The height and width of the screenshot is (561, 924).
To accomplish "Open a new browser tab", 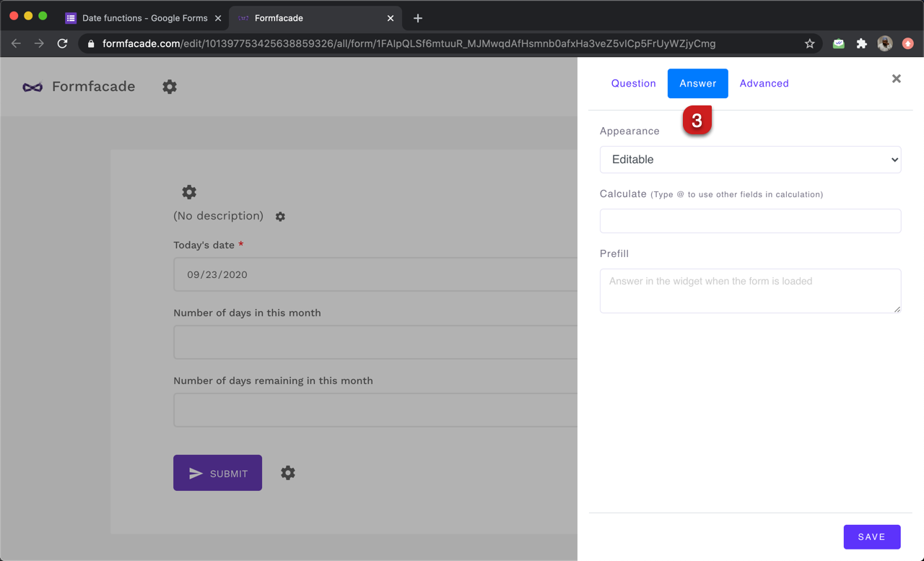I will [x=418, y=18].
